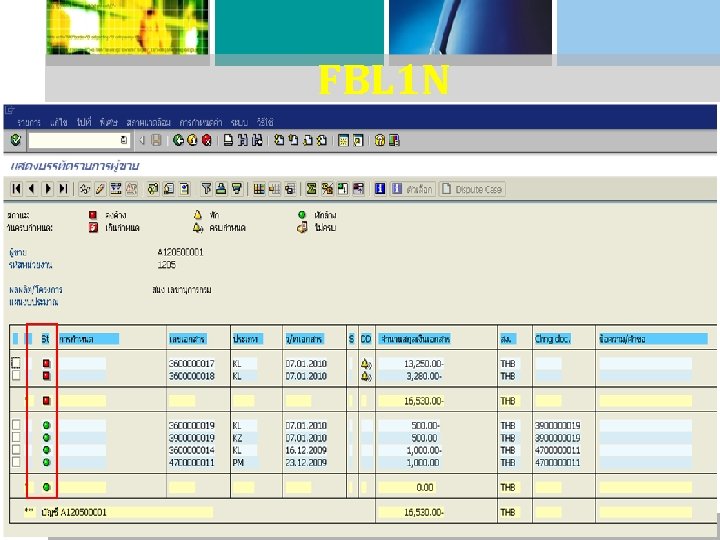
Task: Go to first item using the first-record arrow
Action: (17, 188)
